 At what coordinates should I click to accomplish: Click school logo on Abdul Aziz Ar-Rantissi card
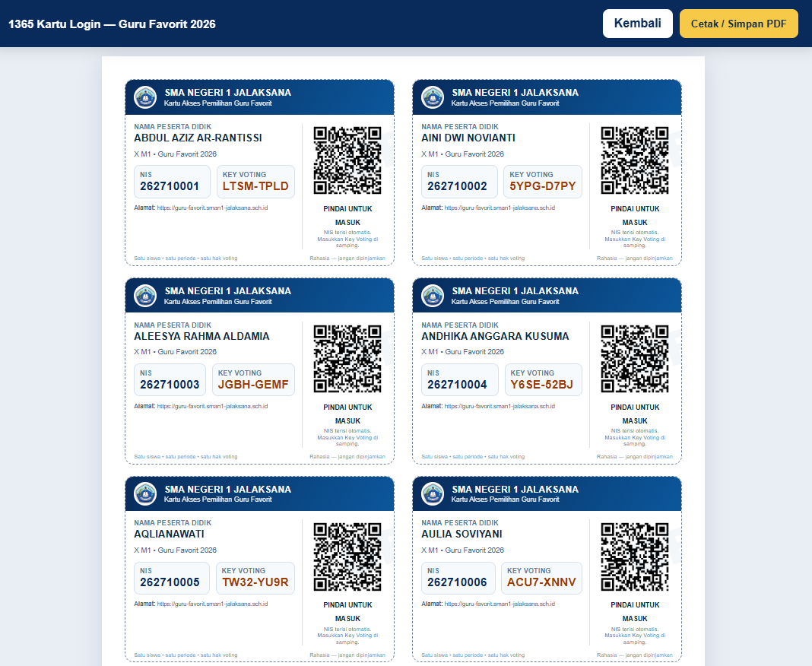[x=145, y=97]
